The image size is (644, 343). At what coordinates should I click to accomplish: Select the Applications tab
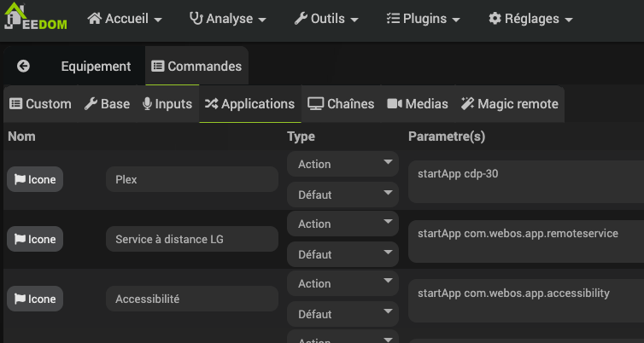coord(249,104)
